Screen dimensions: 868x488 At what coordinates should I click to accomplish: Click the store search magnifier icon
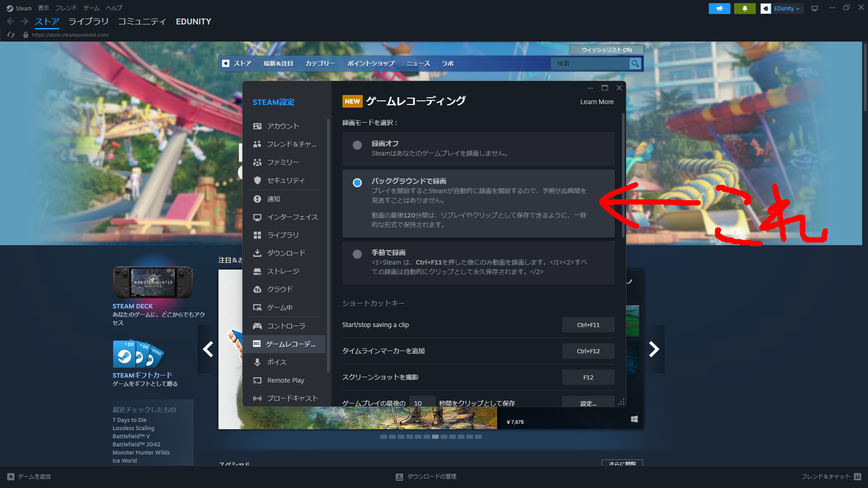[635, 63]
